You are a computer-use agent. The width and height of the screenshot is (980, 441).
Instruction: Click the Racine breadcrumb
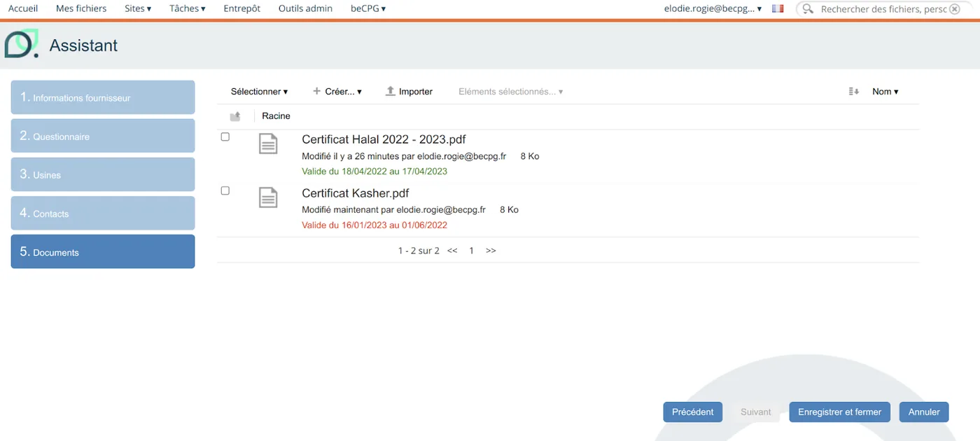276,116
